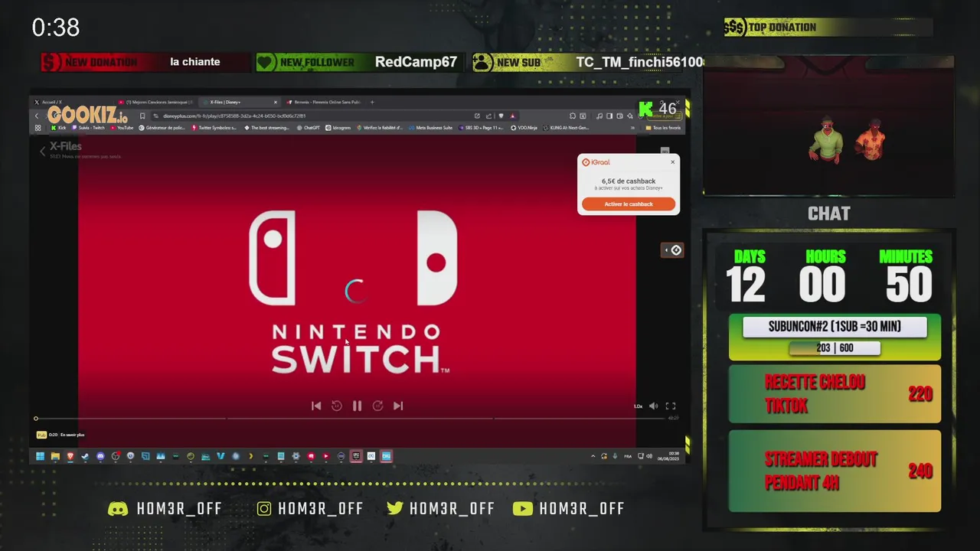This screenshot has height=551, width=980.
Task: Pause the Disney+ video playback
Action: (357, 406)
